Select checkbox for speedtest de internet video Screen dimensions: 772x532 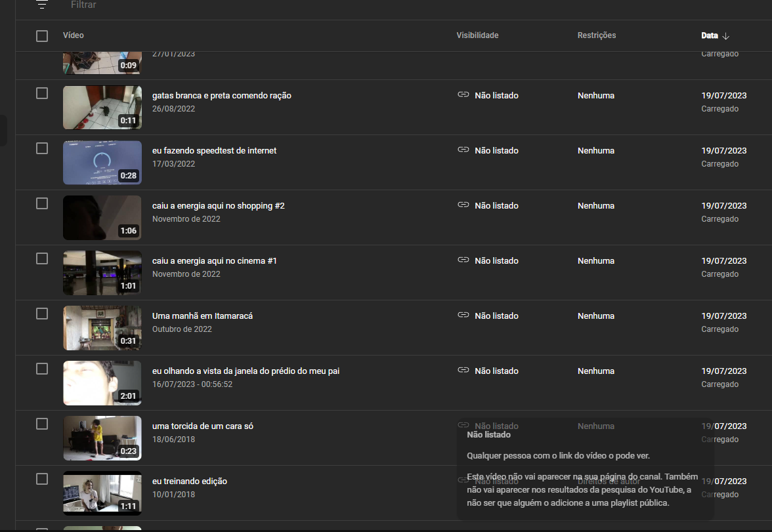tap(42, 149)
